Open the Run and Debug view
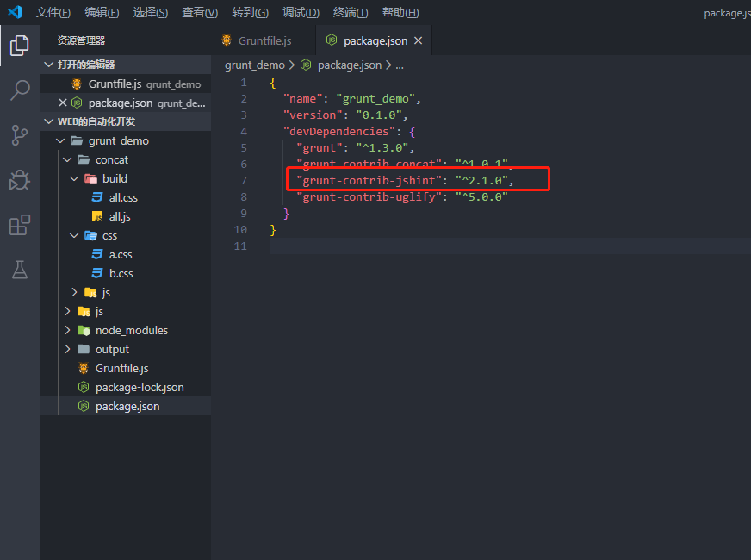 coord(20,180)
